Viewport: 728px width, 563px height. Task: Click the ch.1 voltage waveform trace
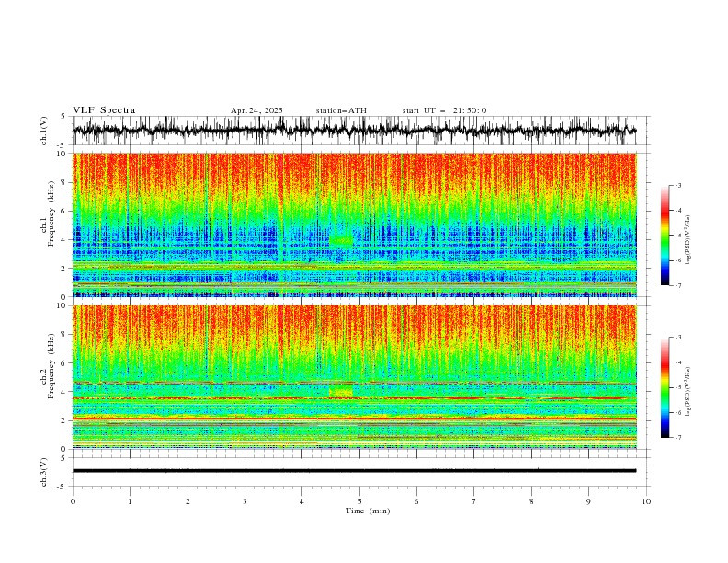354,130
